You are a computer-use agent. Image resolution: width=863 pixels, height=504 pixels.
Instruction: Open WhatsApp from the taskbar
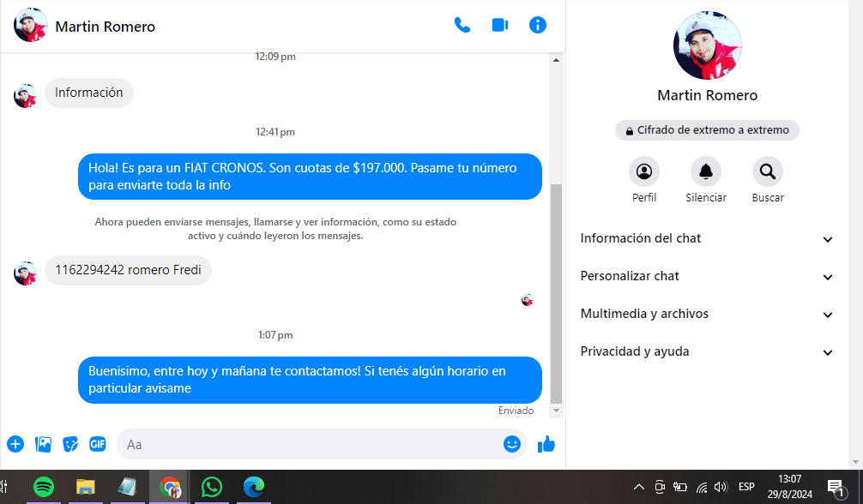(211, 487)
